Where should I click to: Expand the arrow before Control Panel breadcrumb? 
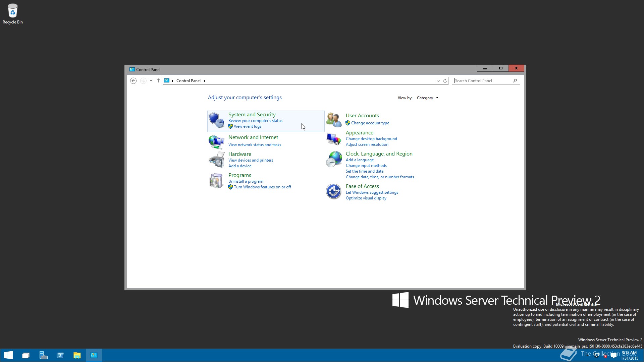(x=173, y=81)
